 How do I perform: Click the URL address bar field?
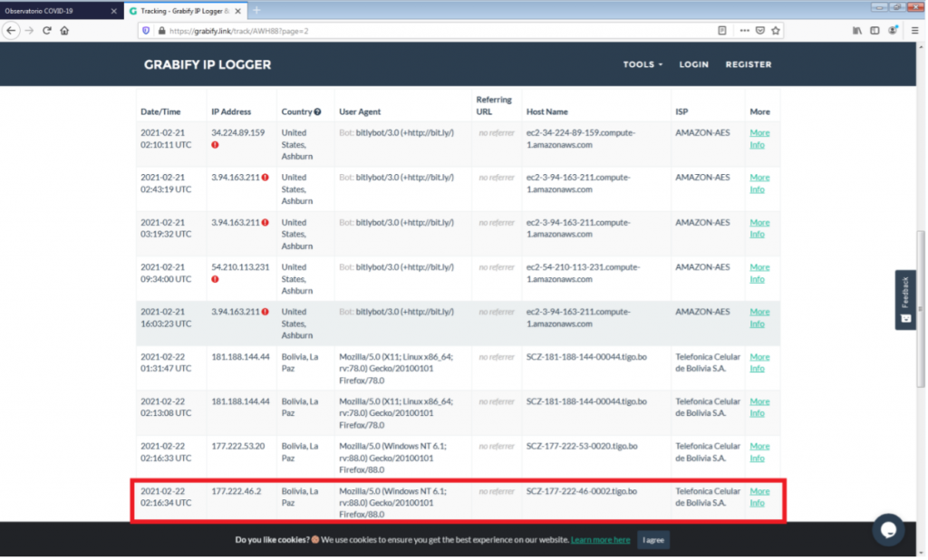coord(435,30)
